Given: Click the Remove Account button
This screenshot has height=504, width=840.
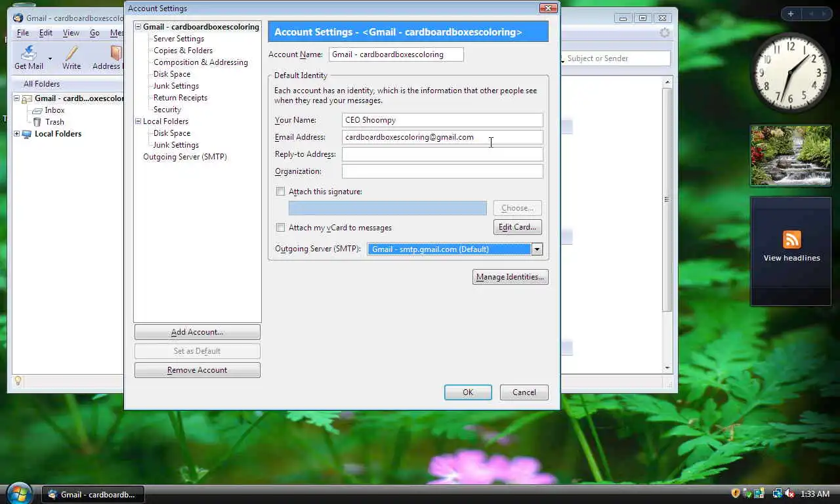Looking at the screenshot, I should [197, 370].
